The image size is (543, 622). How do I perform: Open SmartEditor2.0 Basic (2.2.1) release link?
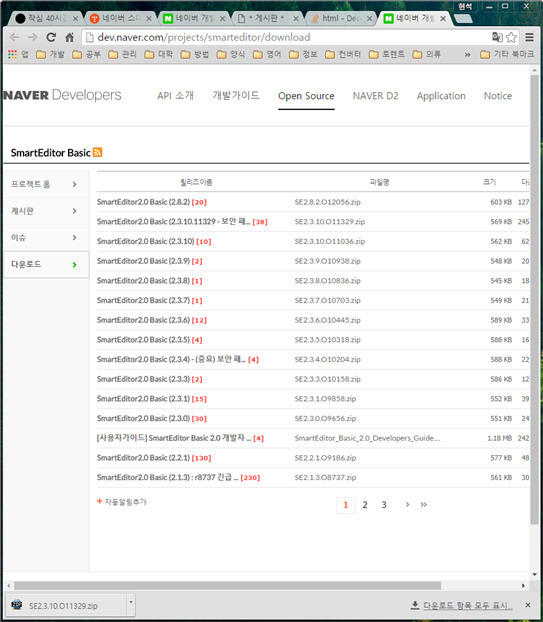point(143,458)
